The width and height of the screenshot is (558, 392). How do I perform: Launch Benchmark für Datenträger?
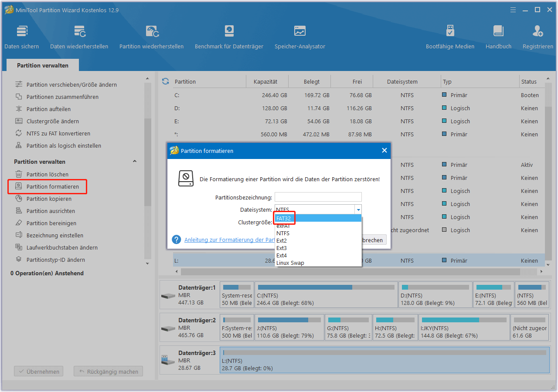point(229,37)
